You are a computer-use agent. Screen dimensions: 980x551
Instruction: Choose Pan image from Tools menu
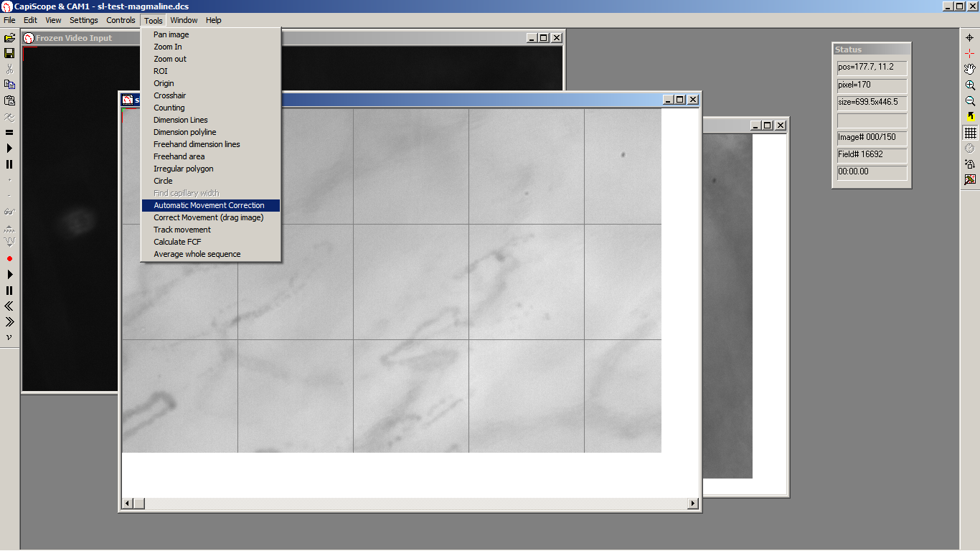click(210, 34)
